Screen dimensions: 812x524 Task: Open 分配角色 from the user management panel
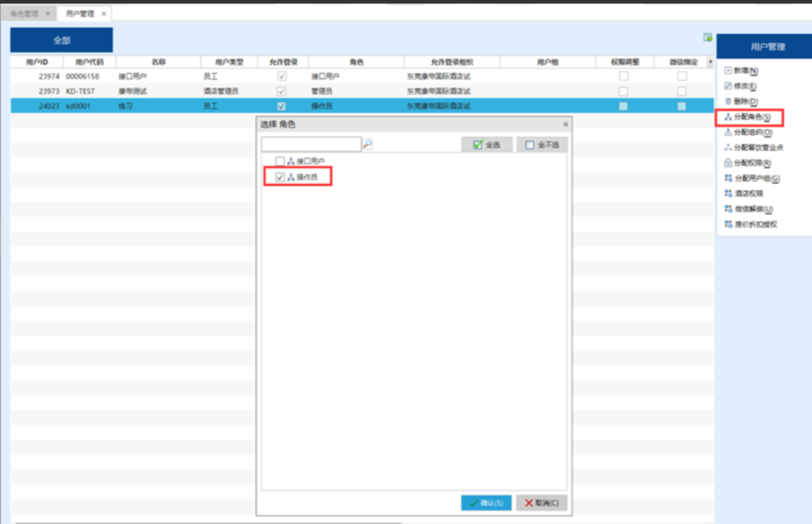click(x=751, y=118)
